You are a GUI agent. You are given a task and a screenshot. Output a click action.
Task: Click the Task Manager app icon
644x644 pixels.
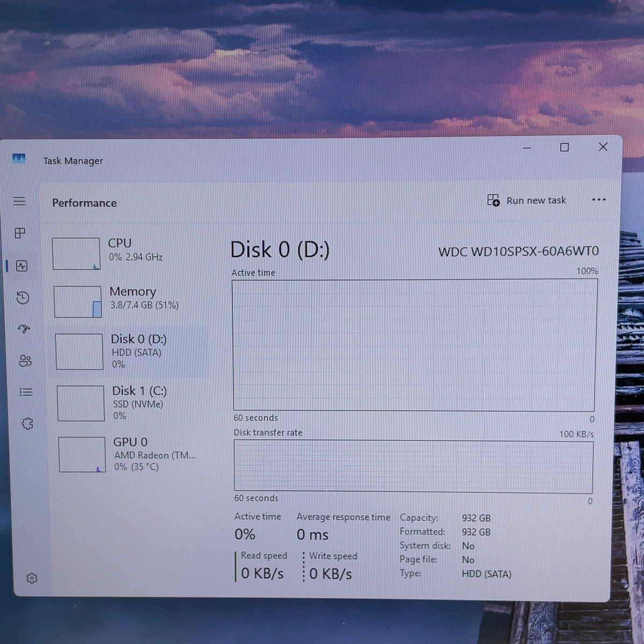[19, 159]
